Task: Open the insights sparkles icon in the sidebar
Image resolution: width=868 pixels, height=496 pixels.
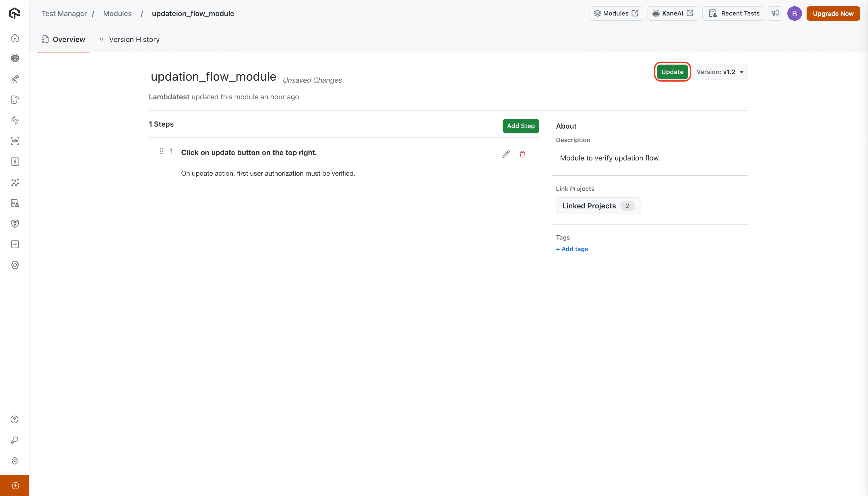Action: click(x=15, y=183)
